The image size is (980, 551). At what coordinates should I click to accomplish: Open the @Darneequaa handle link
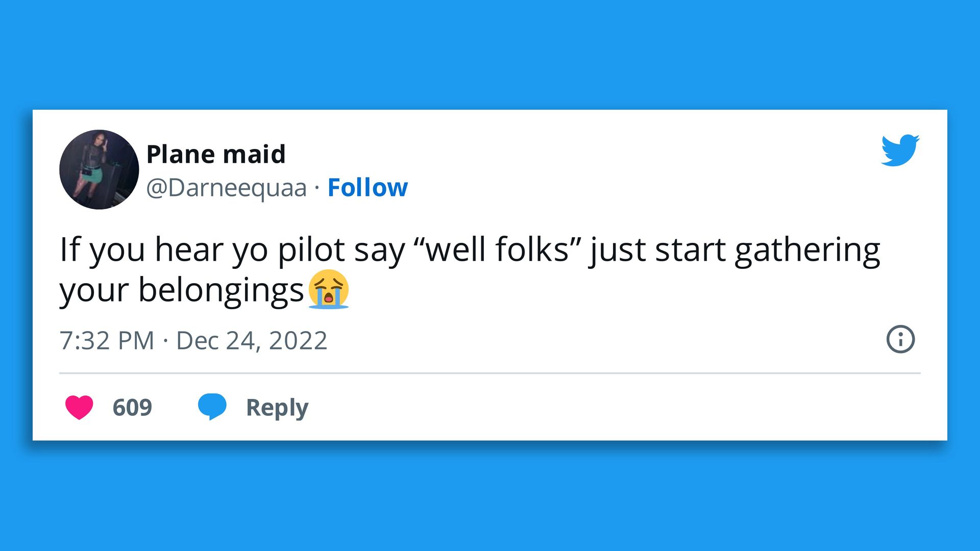point(227,187)
